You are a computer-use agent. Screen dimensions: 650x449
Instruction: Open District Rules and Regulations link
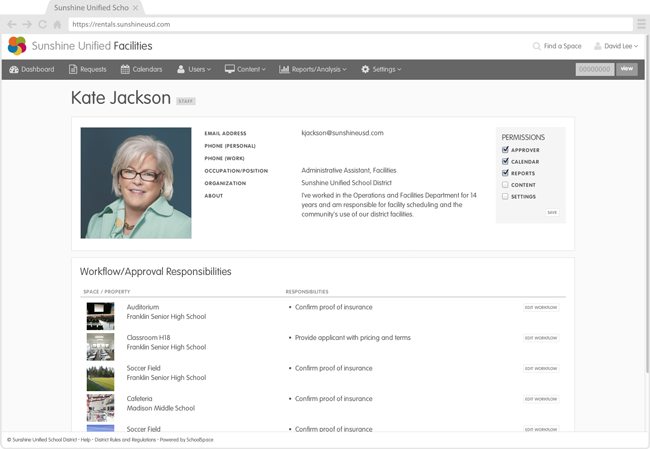pyautogui.click(x=125, y=440)
